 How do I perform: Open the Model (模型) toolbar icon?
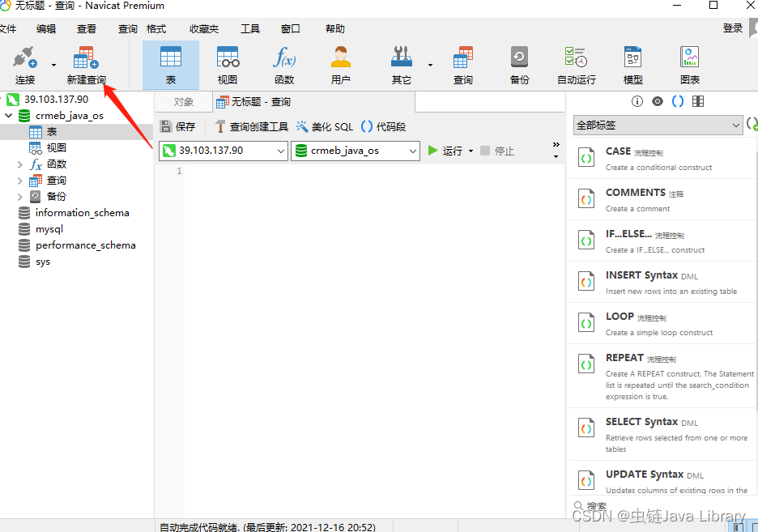pyautogui.click(x=632, y=65)
